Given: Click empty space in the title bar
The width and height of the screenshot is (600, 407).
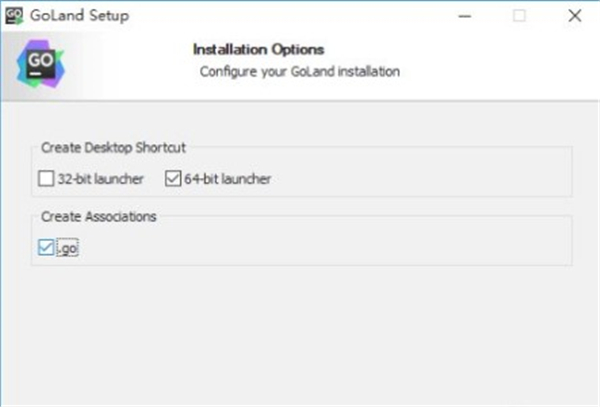Looking at the screenshot, I should click(x=300, y=16).
